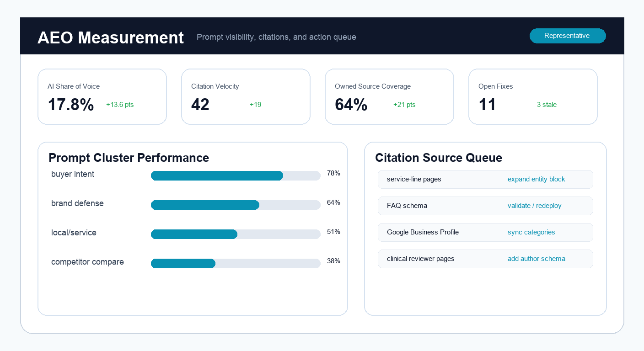
Task: Click the competitor compare progress bar
Action: coord(236,264)
